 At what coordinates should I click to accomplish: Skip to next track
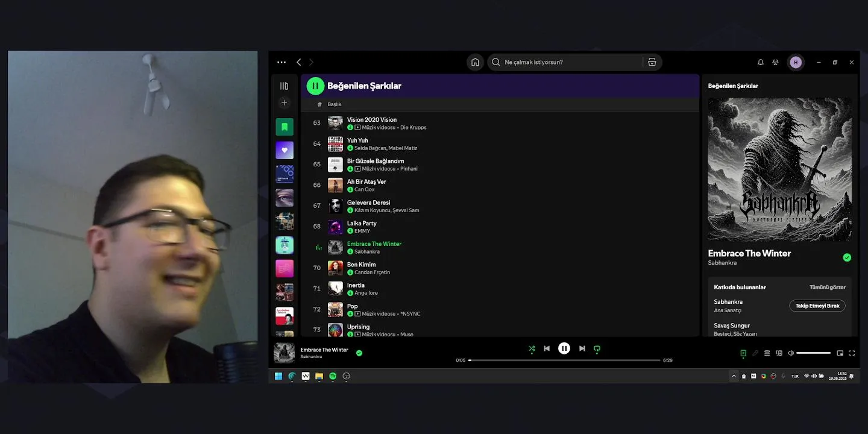tap(582, 348)
